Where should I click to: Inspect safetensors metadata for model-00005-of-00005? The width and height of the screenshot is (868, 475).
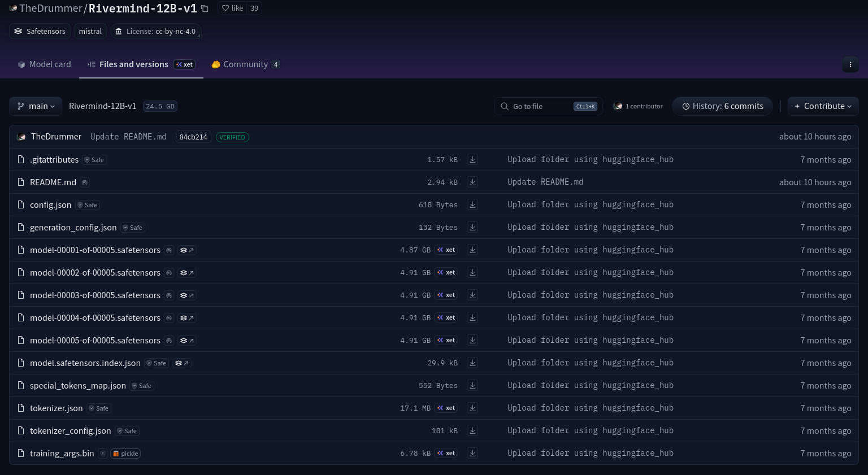[186, 341]
